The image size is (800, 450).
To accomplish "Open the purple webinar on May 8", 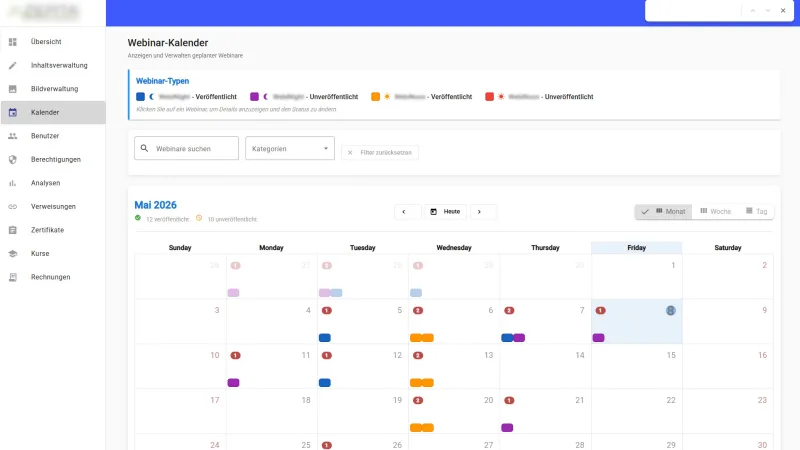I will (598, 338).
